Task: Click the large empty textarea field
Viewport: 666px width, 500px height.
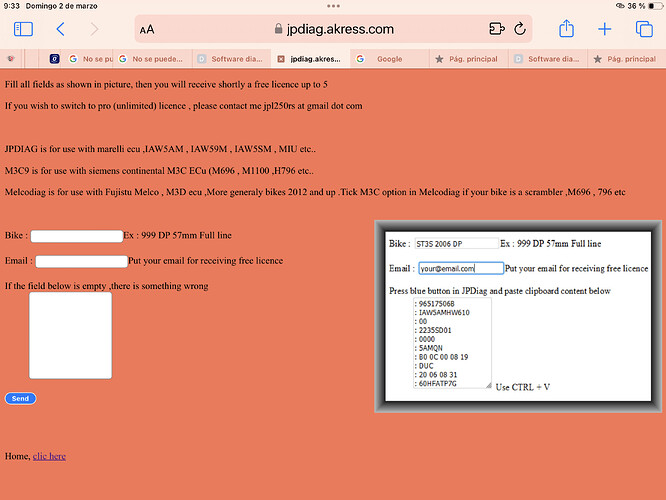Action: click(x=71, y=335)
